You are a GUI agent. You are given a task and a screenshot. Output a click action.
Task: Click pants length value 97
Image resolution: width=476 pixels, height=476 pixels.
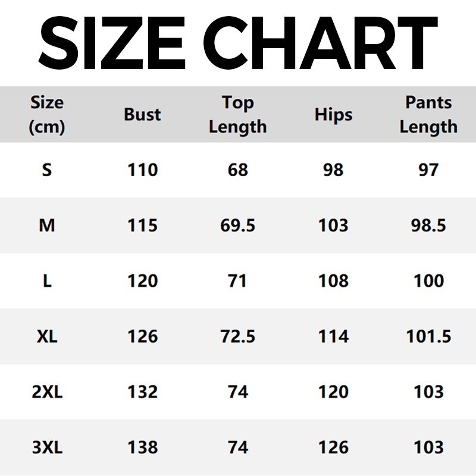point(428,170)
